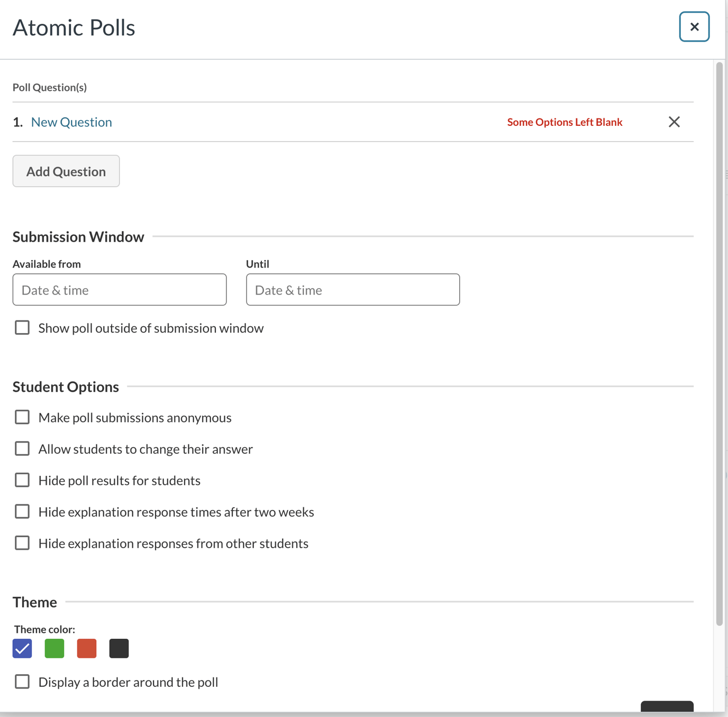Screen dimensions: 728x717
Task: Check Hide poll results for students
Action: point(22,480)
